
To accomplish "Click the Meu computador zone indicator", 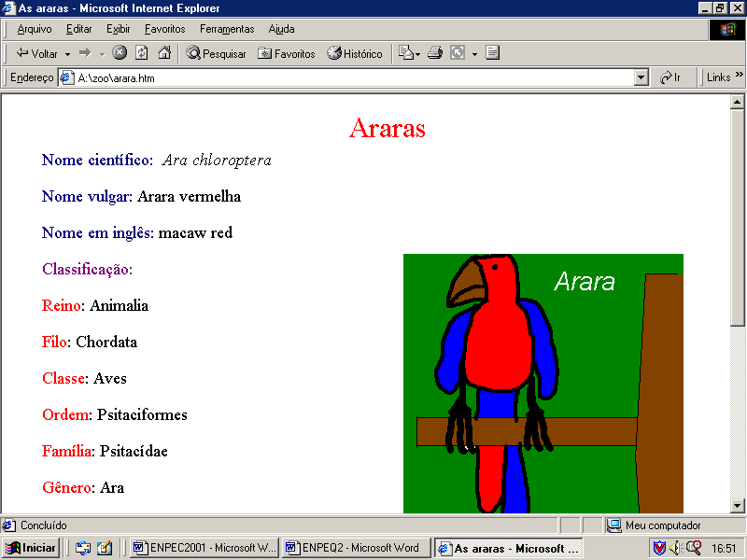I will 653,525.
